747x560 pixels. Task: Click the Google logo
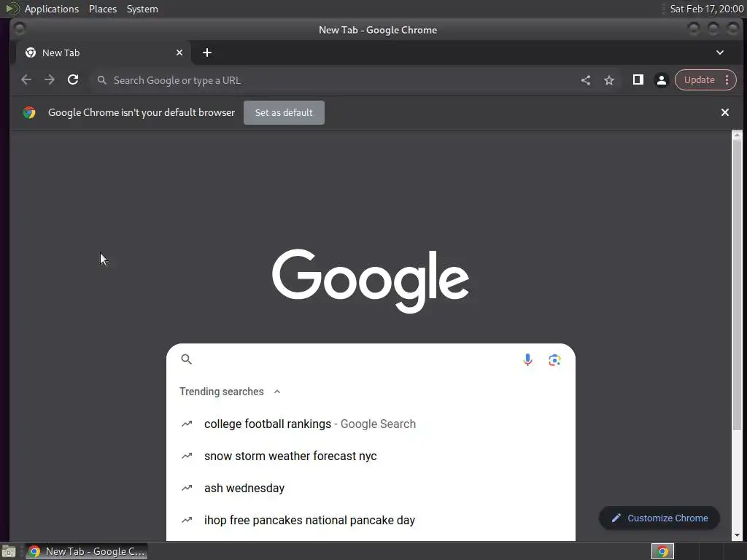[x=371, y=281]
